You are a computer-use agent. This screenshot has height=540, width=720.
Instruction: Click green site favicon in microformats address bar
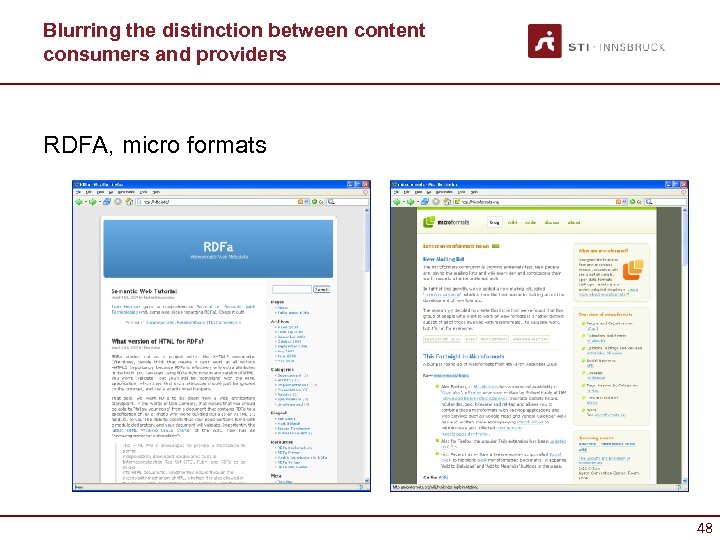457,202
